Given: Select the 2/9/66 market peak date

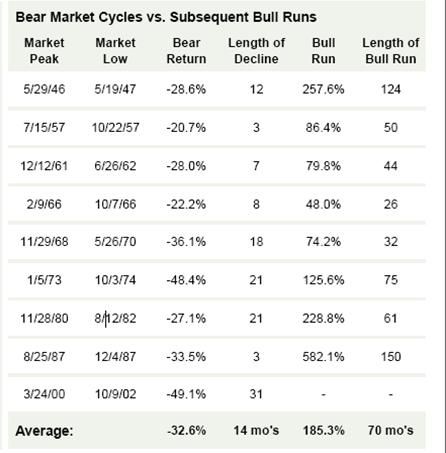Looking at the screenshot, I should point(44,204).
